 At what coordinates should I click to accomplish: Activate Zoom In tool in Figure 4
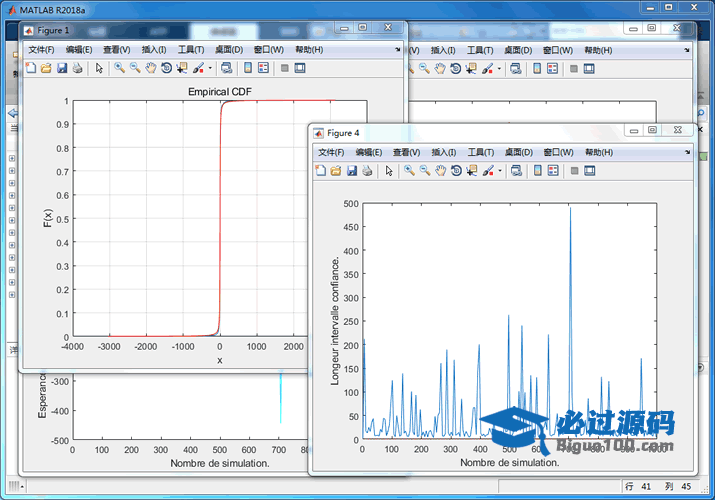tap(409, 171)
